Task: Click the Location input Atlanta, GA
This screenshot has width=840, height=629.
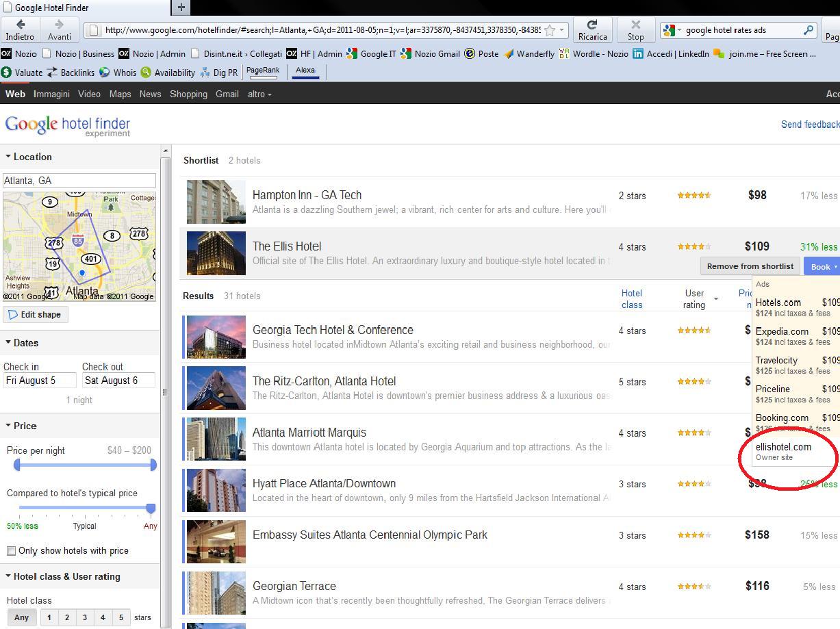Action: (79, 181)
